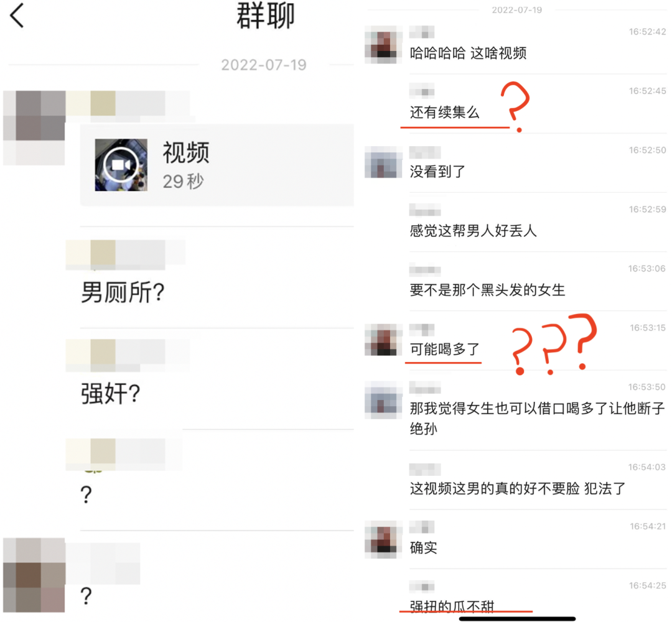
Task: Tap the back arrow beside 群聊 title
Action: tap(17, 16)
